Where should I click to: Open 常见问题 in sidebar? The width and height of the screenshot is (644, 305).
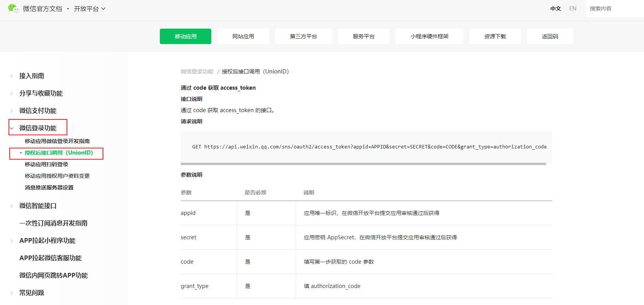tap(32, 293)
